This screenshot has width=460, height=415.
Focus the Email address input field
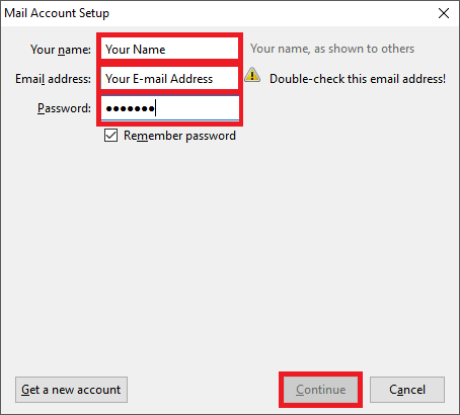coord(170,78)
